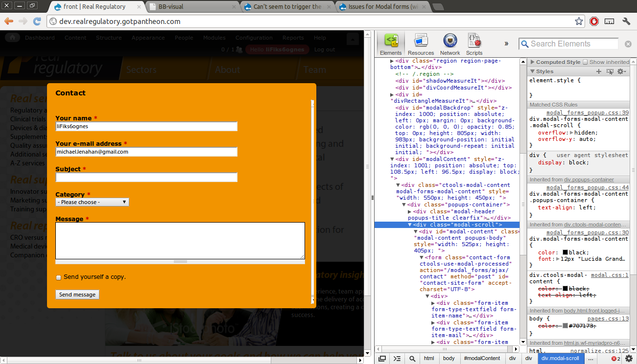Image resolution: width=637 pixels, height=364 pixels.
Task: Click the black swatch in div.modal-forms-modal-content rule
Action: pos(565,252)
